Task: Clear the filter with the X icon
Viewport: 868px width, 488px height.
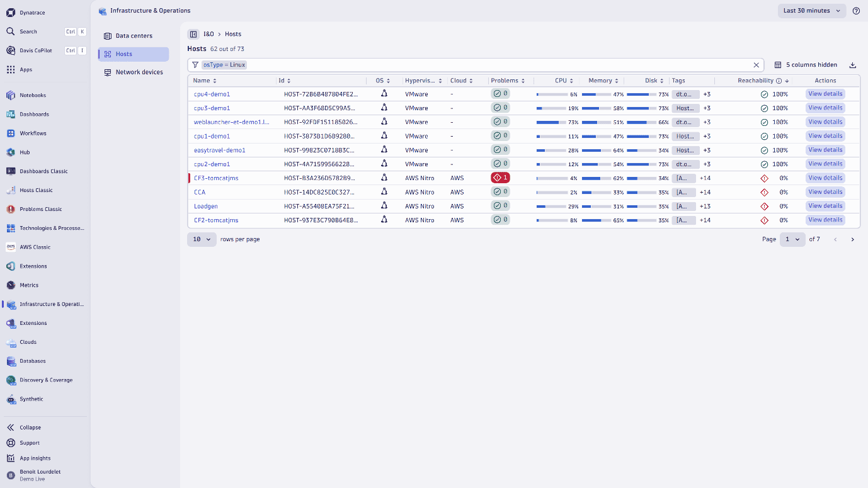Action: pyautogui.click(x=757, y=65)
